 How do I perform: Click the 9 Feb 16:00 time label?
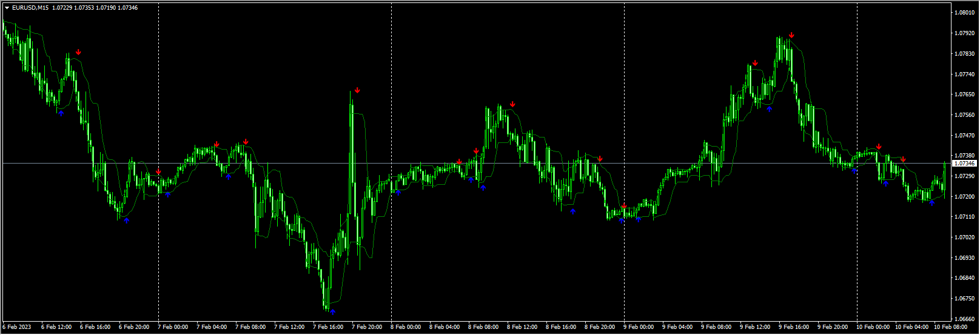tap(794, 327)
